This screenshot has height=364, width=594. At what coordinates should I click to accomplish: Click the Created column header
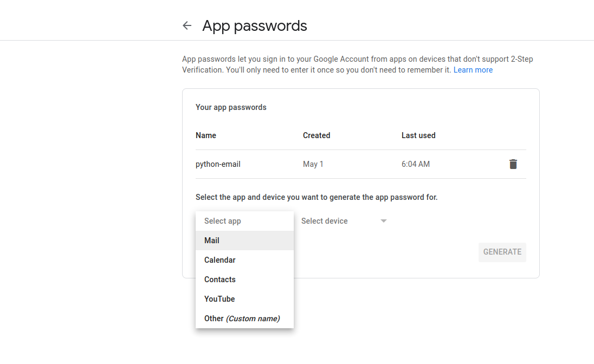tap(317, 135)
